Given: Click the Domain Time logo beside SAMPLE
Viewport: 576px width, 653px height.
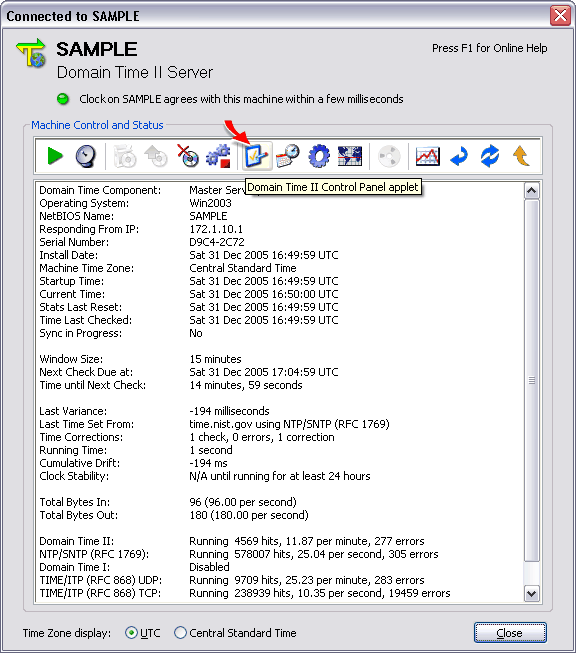Looking at the screenshot, I should tap(32, 52).
